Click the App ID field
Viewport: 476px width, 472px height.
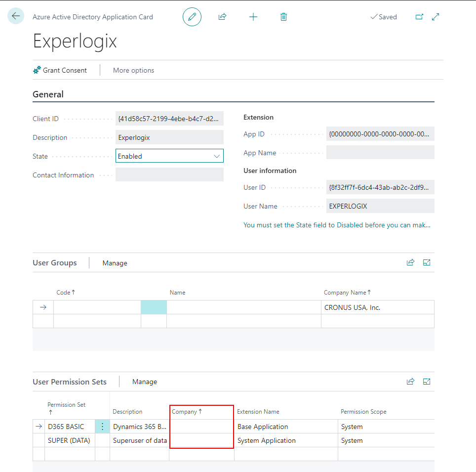380,134
